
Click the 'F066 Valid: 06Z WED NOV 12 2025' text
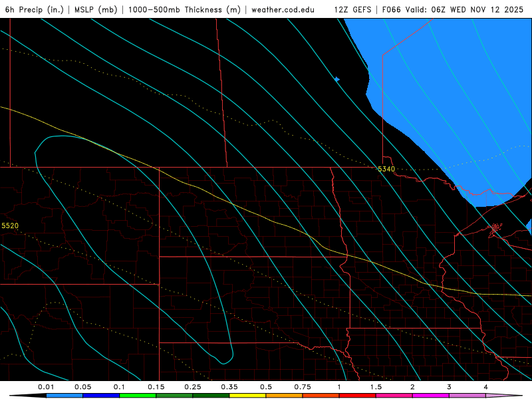pos(453,9)
